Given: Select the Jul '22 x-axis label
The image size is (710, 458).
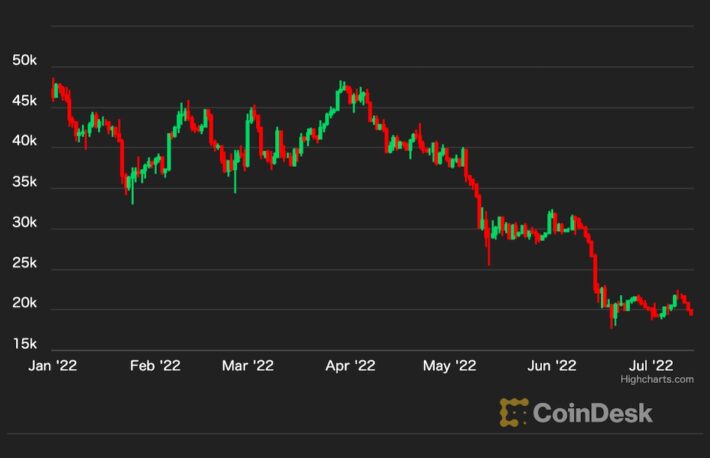Looking at the screenshot, I should (x=652, y=366).
